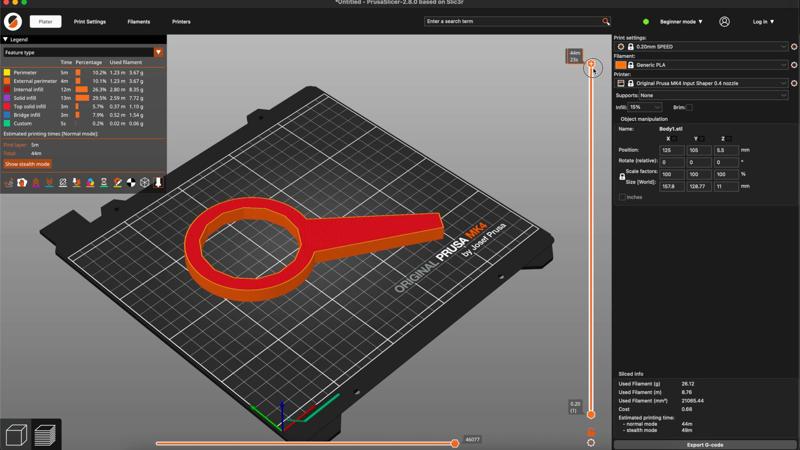Switch to 3D editor view cube icon
800x450 pixels.
(16, 435)
